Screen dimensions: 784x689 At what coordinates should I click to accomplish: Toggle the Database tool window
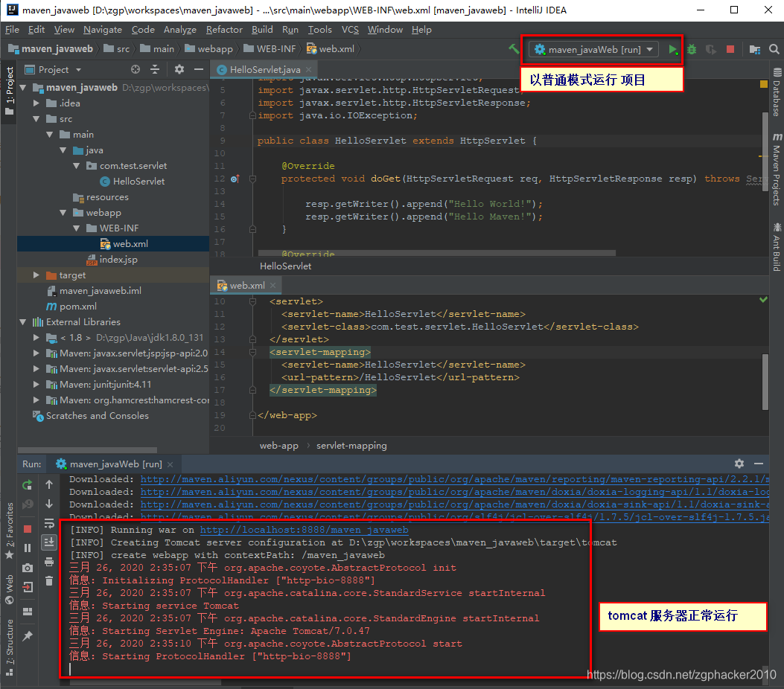777,92
